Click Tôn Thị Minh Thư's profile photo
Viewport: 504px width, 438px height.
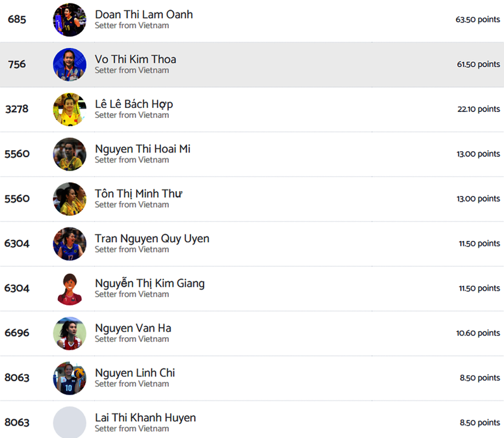tap(70, 199)
